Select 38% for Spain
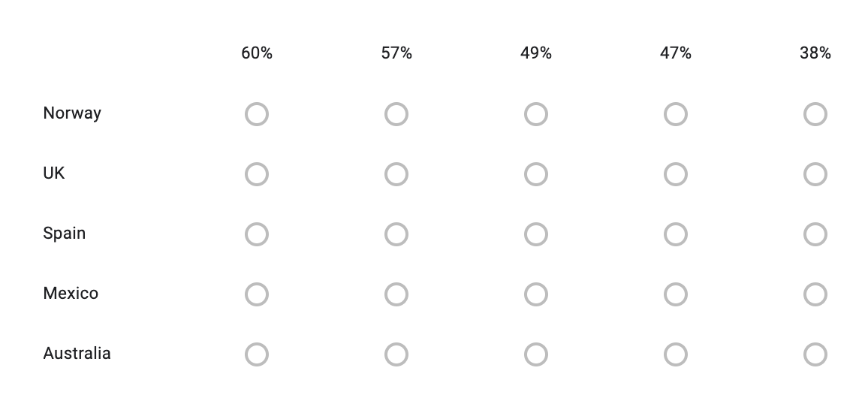Screen dimensions: 868x395 (x=815, y=234)
